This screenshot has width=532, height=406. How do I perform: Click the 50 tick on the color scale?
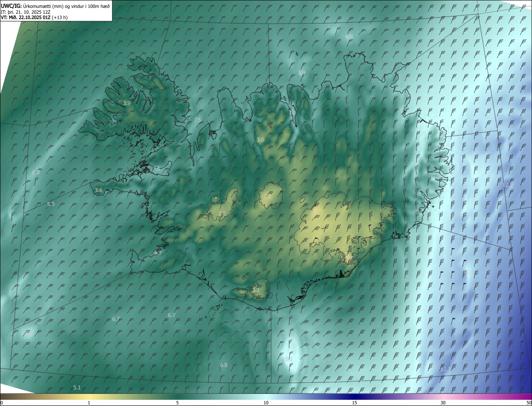pyautogui.click(x=529, y=403)
